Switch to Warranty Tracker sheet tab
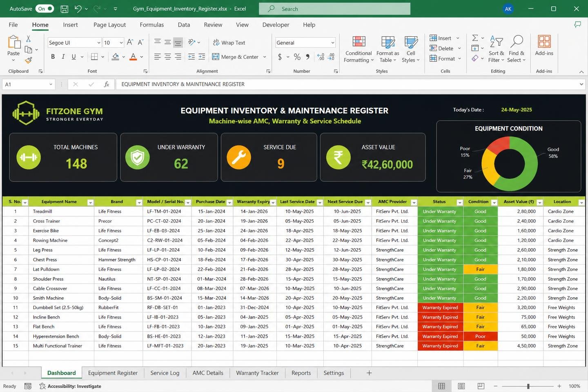The image size is (588, 392). pos(257,373)
